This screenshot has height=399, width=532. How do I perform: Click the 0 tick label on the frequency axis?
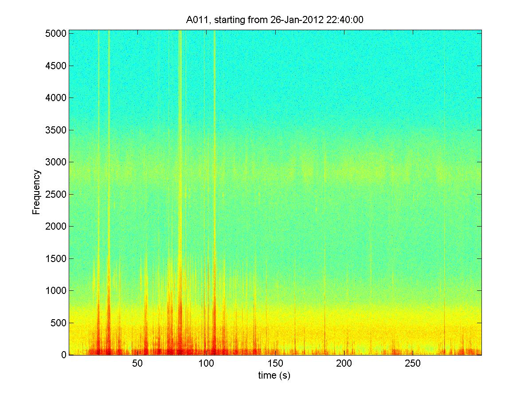click(64, 355)
